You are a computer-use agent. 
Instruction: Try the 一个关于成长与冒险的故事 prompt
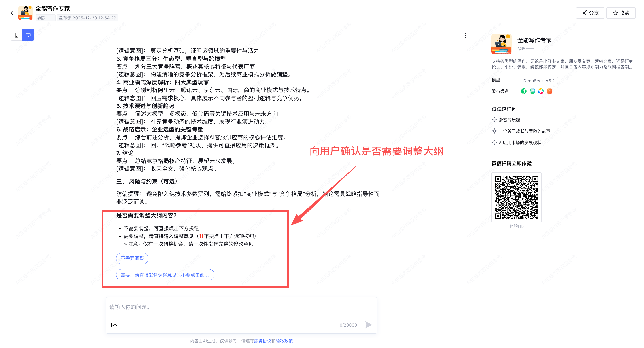click(x=521, y=131)
